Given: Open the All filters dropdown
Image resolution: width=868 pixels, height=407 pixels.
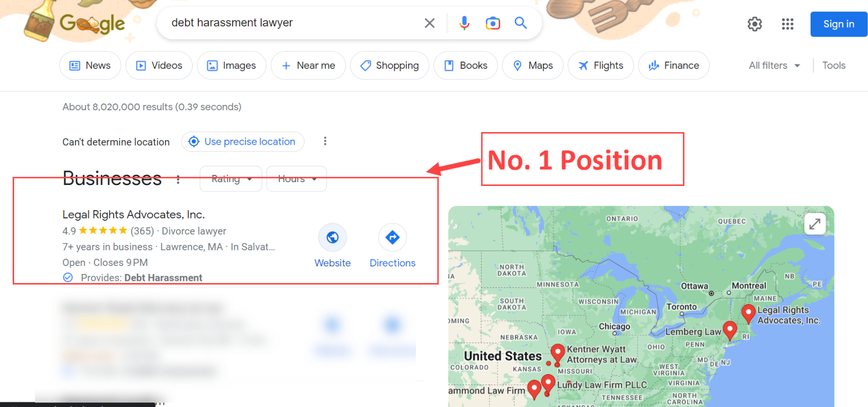Looking at the screenshot, I should [x=774, y=66].
